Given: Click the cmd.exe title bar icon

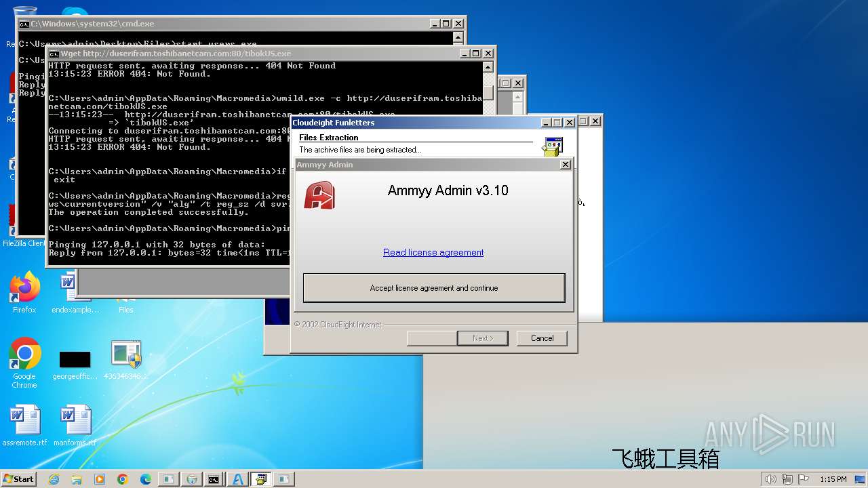Looking at the screenshot, I should tap(24, 24).
